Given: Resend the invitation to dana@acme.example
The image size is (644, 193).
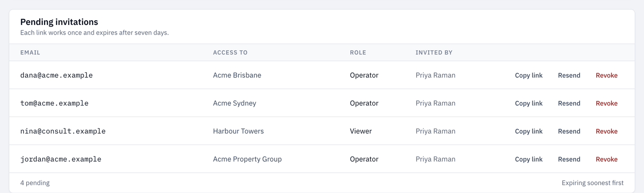Looking at the screenshot, I should pos(569,76).
